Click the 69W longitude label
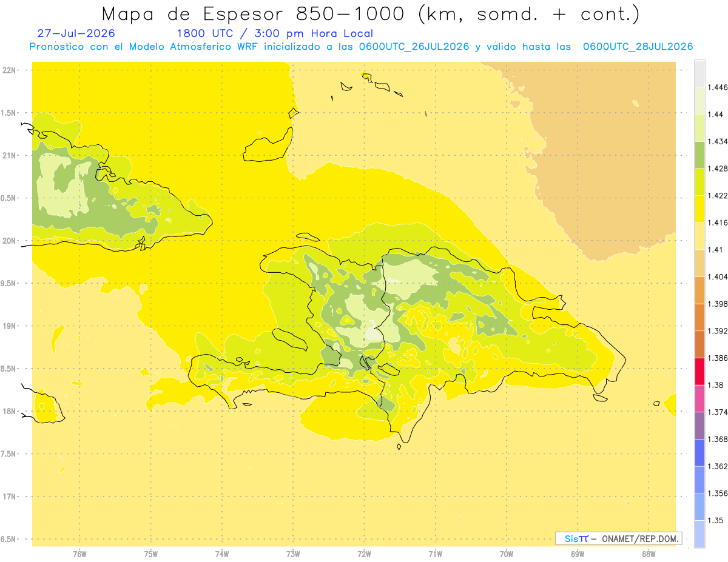This screenshot has width=728, height=562. pyautogui.click(x=578, y=554)
